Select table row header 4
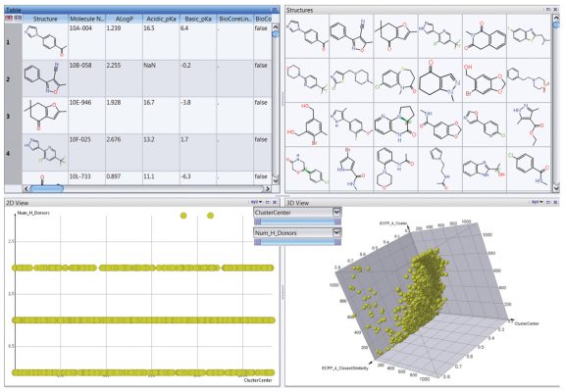Viewport: 566px width, 392px height. point(14,153)
